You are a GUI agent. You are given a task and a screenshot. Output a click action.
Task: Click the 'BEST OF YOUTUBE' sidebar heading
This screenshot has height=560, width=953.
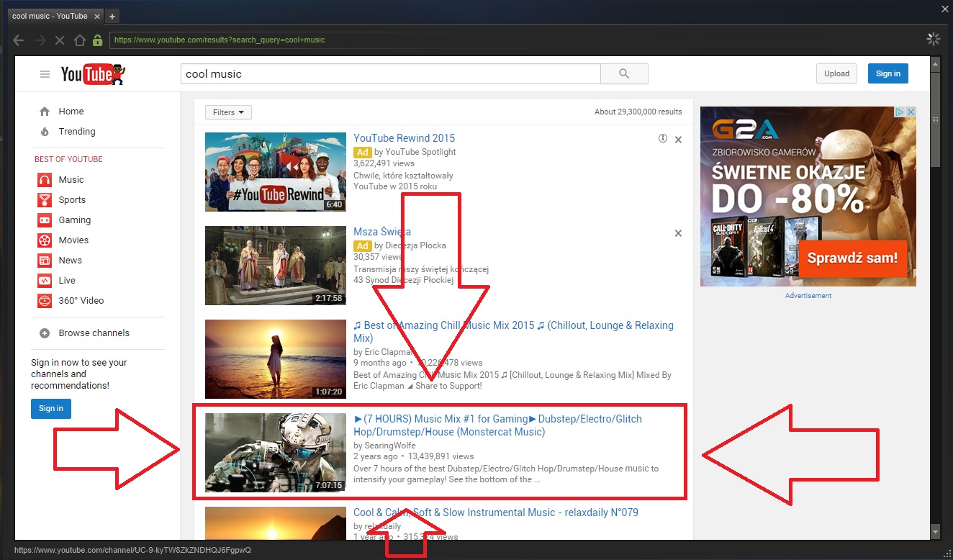68,159
